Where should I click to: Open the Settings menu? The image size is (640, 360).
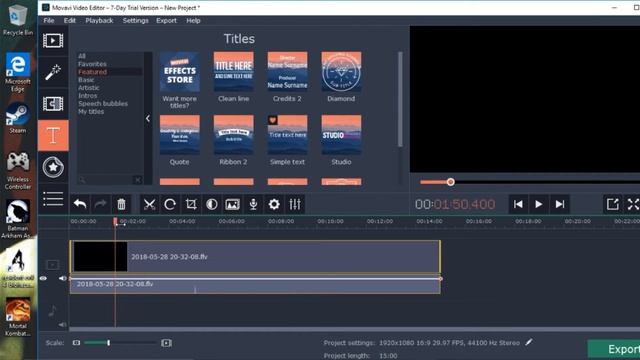click(136, 20)
